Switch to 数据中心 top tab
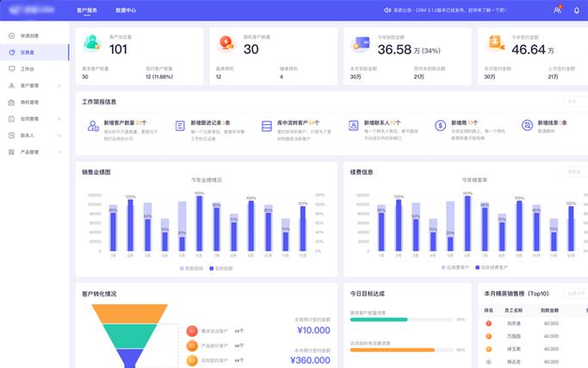Screen dimensions: 588x368 click(x=126, y=10)
